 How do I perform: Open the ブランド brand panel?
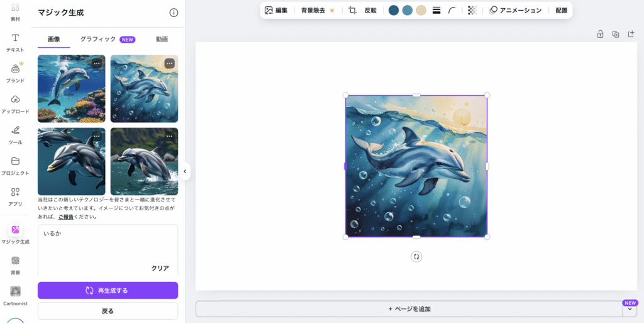[x=15, y=73]
